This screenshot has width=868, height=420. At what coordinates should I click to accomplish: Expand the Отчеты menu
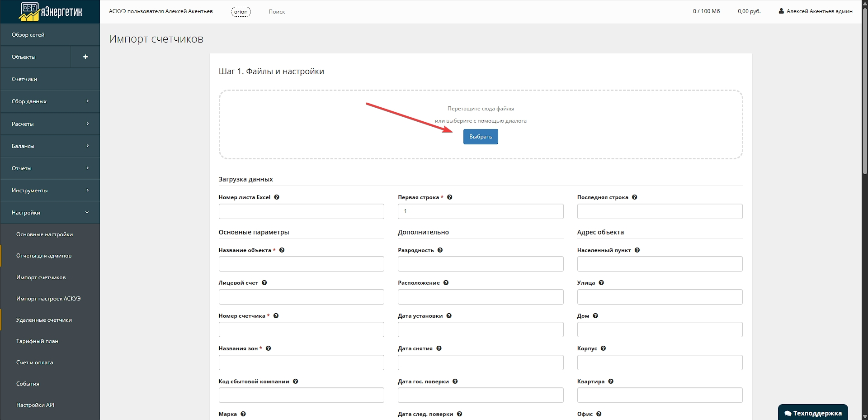tap(50, 168)
